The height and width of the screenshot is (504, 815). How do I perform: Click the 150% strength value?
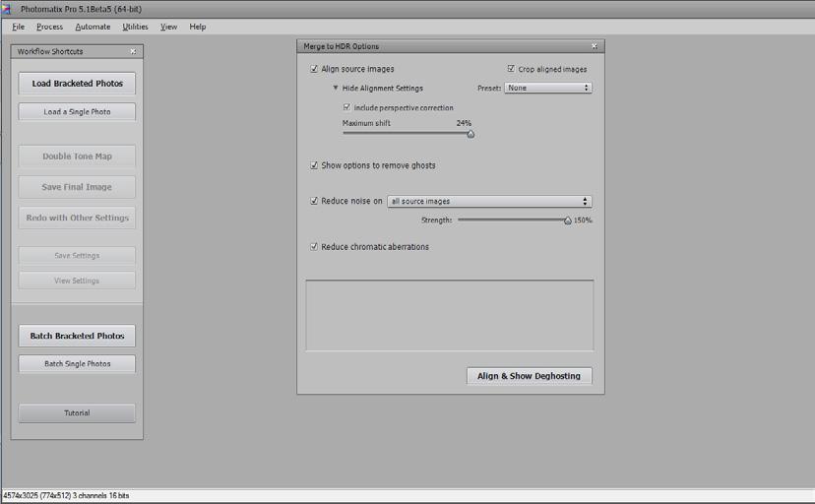click(583, 220)
